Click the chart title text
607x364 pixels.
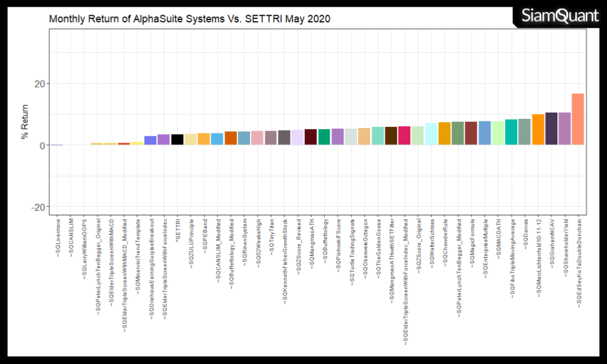(189, 19)
